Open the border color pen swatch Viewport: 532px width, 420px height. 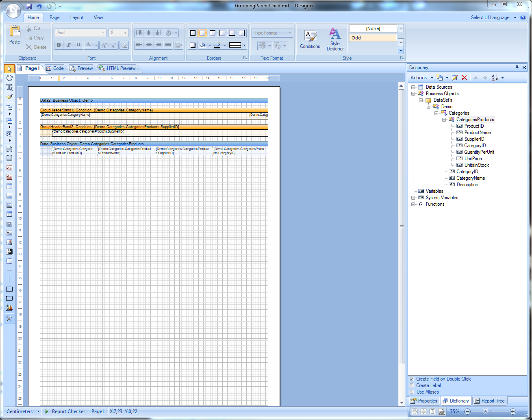pos(217,45)
